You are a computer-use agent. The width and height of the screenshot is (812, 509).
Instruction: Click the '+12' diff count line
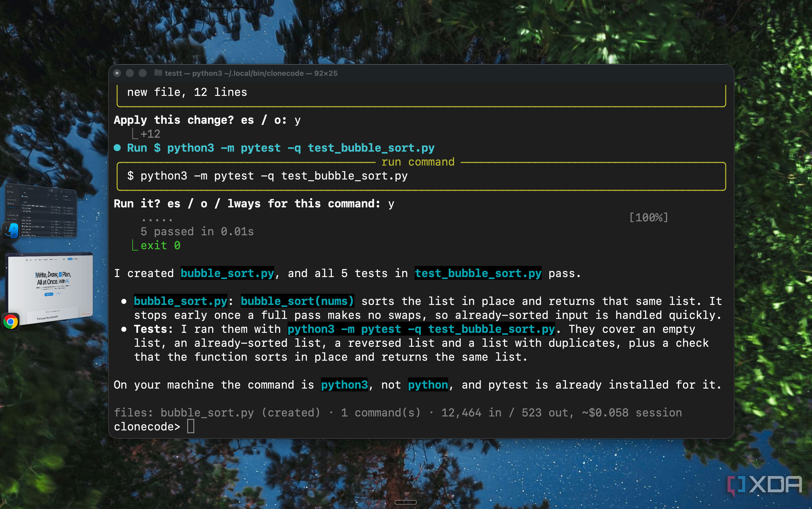pyautogui.click(x=150, y=134)
